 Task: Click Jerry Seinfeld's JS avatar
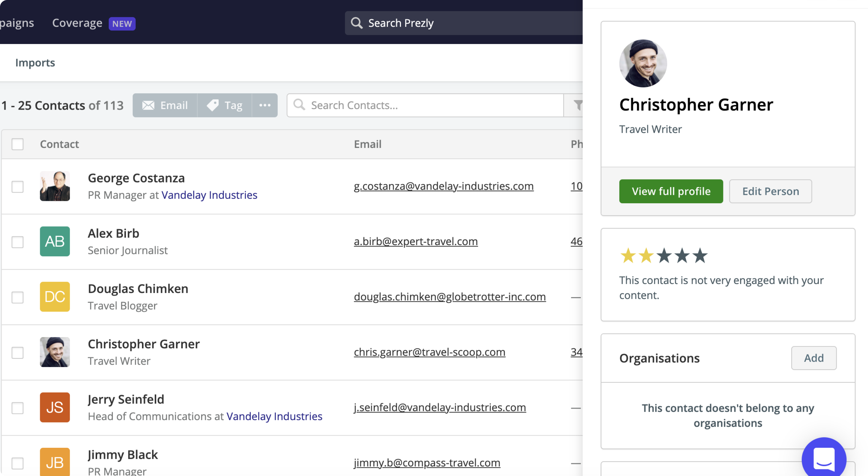click(x=55, y=407)
